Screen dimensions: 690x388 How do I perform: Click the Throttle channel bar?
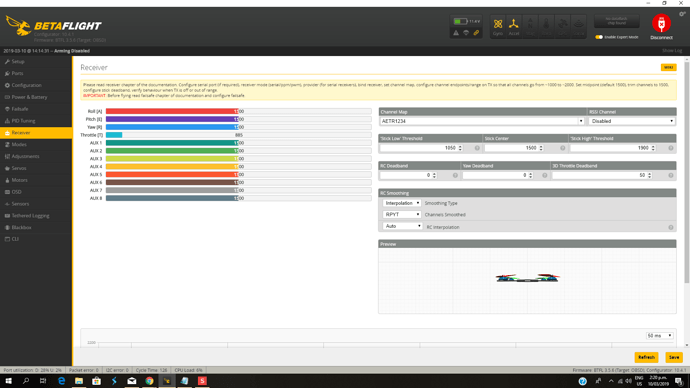point(239,135)
